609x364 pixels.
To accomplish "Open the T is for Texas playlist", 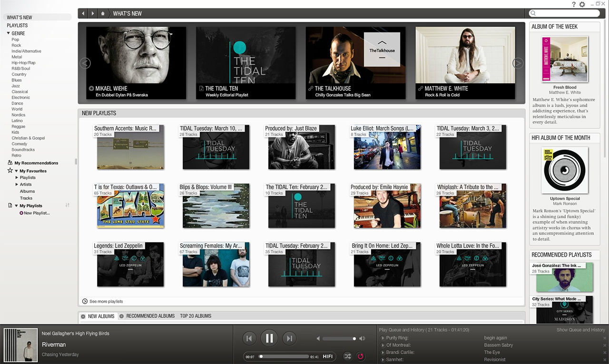I will point(130,206).
